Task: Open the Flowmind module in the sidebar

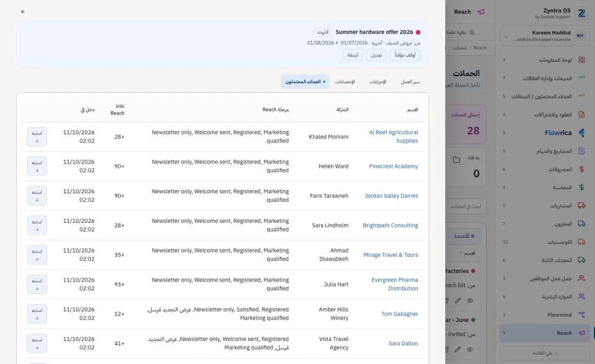Action: pos(545,314)
